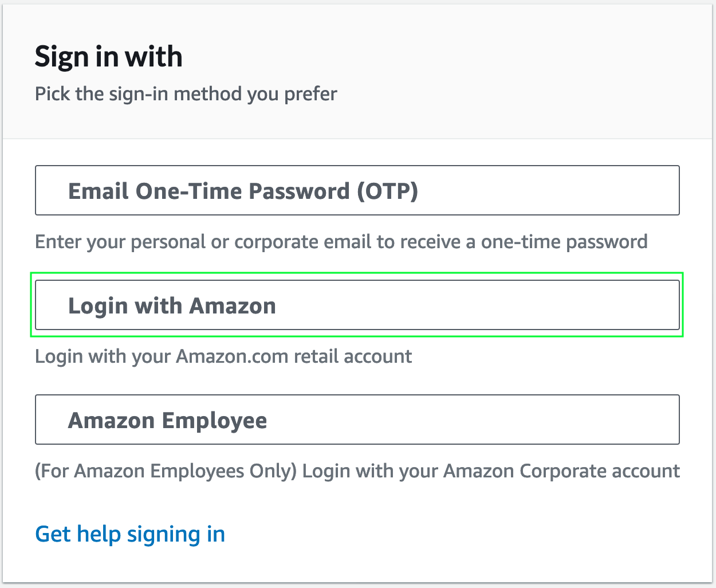
Task: Choose the For Amazon Employees Only login button
Action: (357, 420)
